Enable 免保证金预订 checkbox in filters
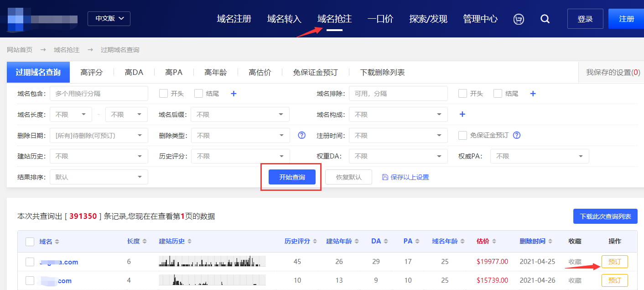Viewport: 644px width, 290px height. tap(462, 135)
